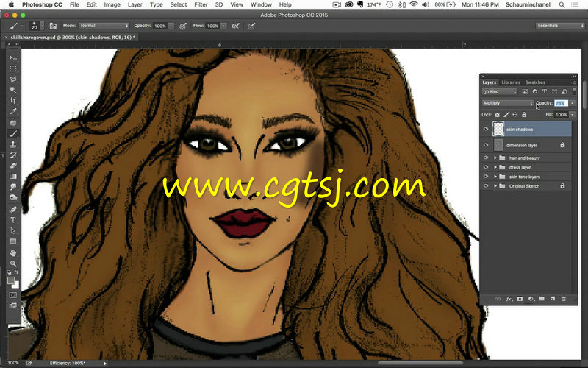Screen dimensions: 588x368
Task: Open the layer Opacity slider arrow
Action: (x=573, y=103)
